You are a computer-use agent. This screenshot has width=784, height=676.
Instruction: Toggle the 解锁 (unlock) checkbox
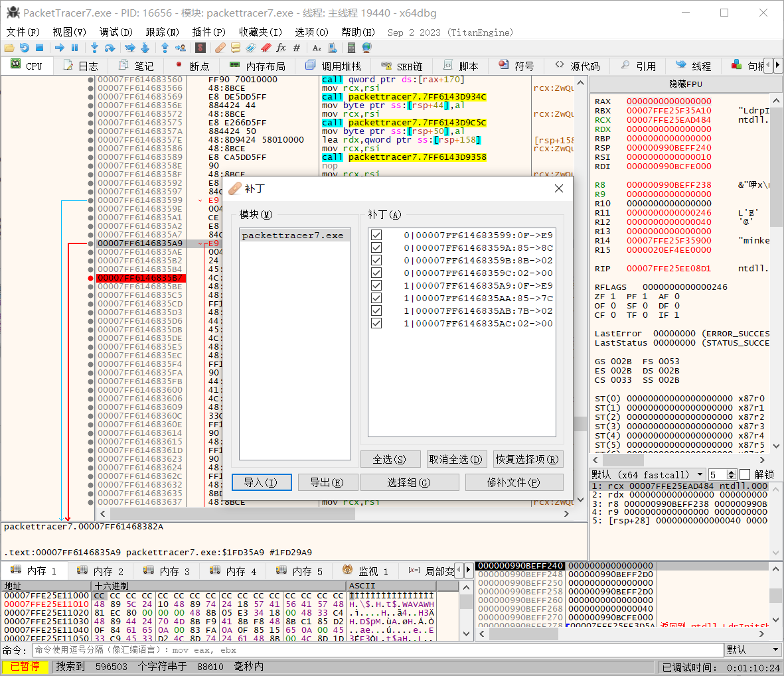click(x=745, y=474)
